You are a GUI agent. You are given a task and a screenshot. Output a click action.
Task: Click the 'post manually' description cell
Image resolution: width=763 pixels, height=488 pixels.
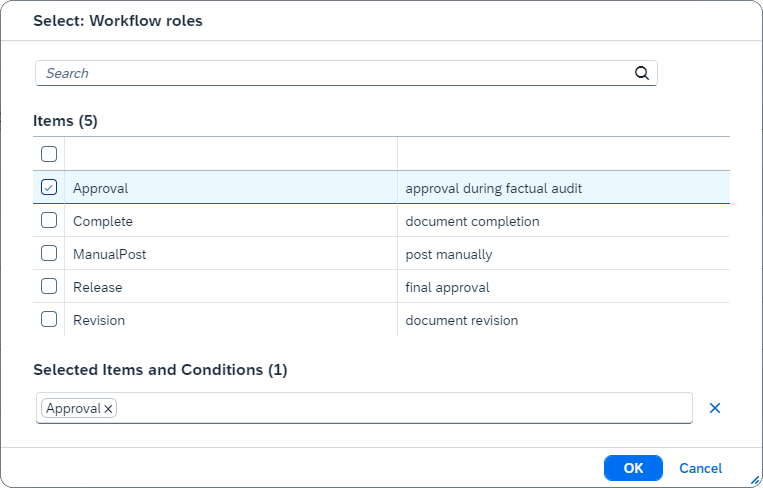tap(449, 254)
